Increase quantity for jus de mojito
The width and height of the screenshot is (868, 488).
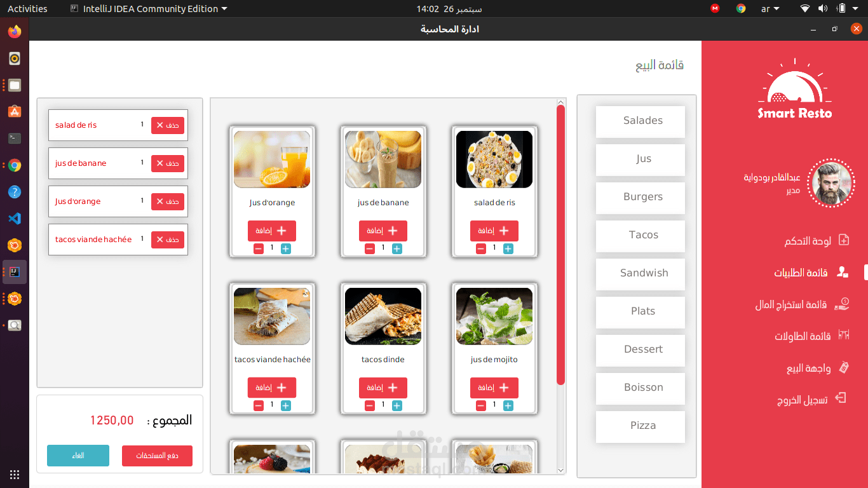508,406
